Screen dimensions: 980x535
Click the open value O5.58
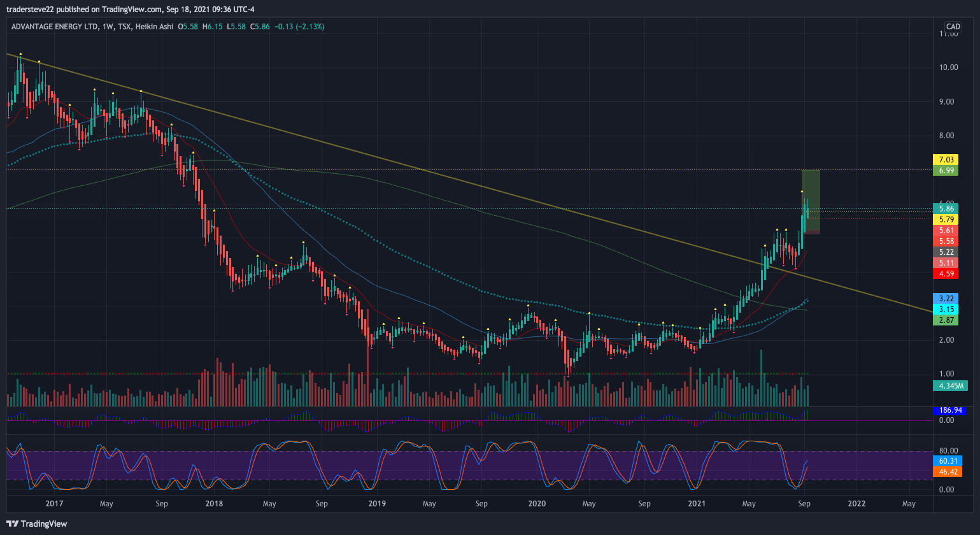(x=188, y=27)
